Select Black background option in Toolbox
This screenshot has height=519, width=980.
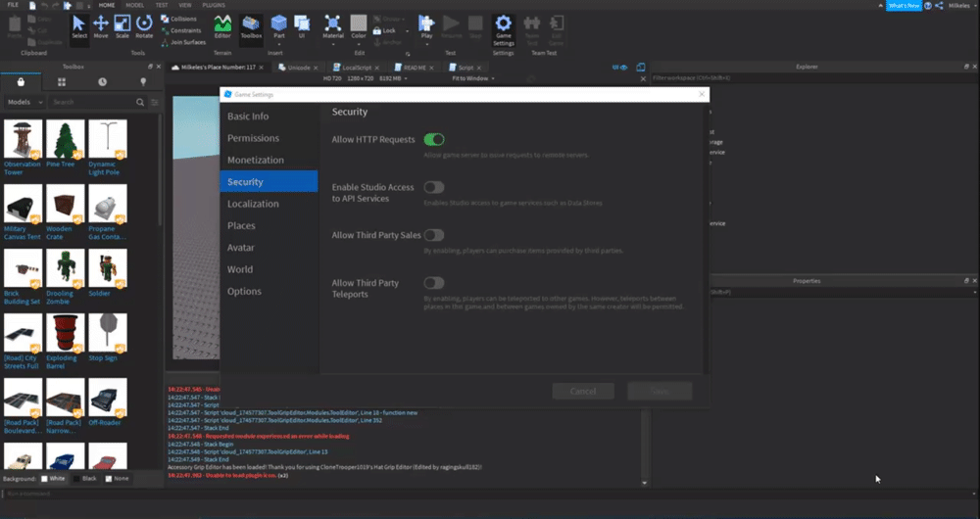pos(85,479)
